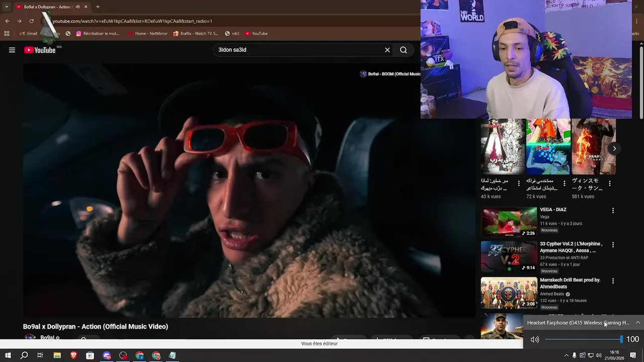This screenshot has height=362, width=644.
Task: Open the middle Shorts thumbnail with blue character
Action: click(x=548, y=146)
